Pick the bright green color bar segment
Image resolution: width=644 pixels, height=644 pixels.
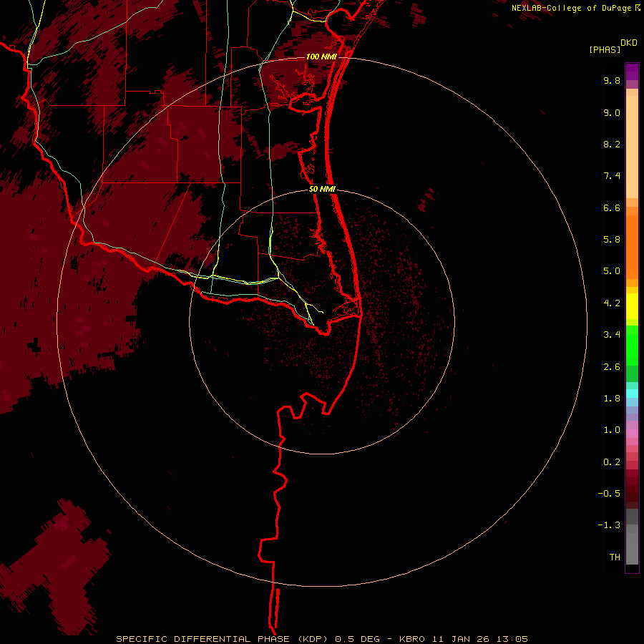(632, 345)
